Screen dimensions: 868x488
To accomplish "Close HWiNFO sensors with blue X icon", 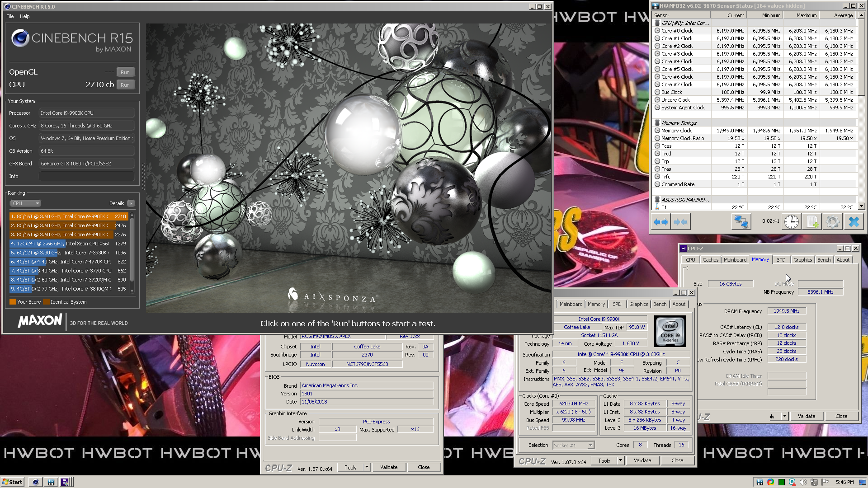I will (x=854, y=222).
